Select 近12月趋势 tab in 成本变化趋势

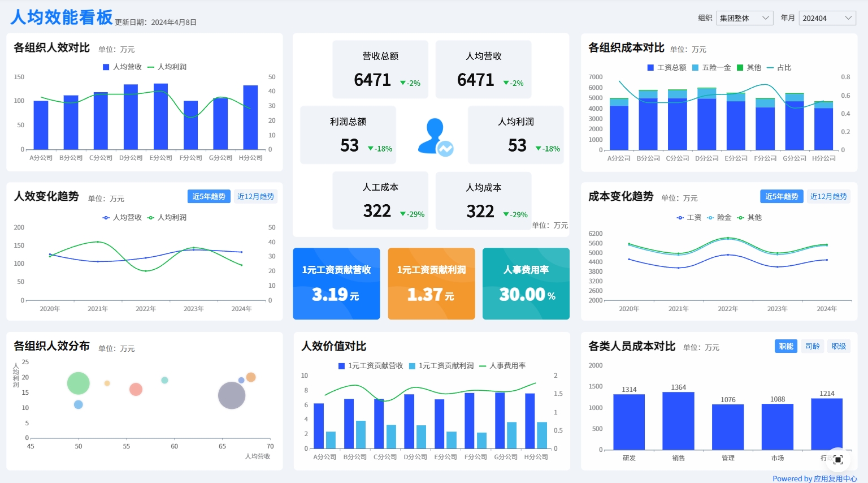(x=828, y=196)
